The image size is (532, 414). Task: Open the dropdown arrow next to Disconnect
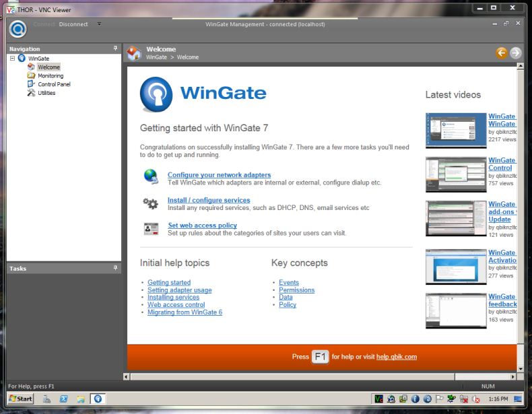pyautogui.click(x=99, y=24)
